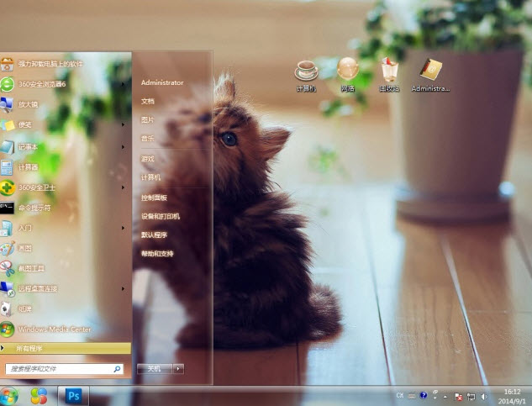Open the 计算机 desktop icon
This screenshot has width=532, height=406.
coord(307,71)
